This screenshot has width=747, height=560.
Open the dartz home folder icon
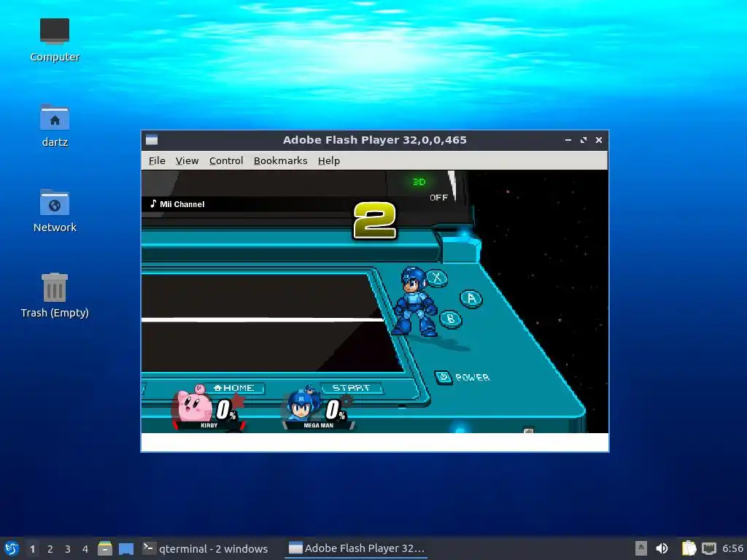tap(55, 125)
